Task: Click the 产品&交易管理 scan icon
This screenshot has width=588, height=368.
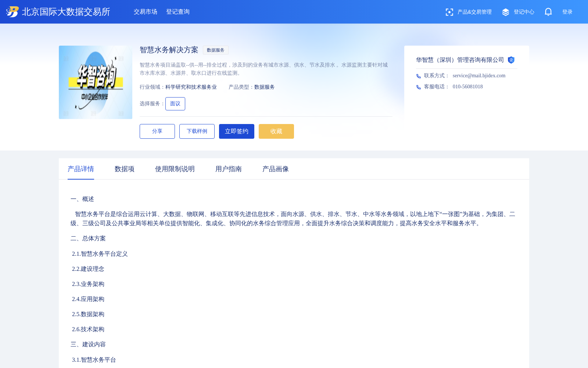Action: (x=449, y=12)
